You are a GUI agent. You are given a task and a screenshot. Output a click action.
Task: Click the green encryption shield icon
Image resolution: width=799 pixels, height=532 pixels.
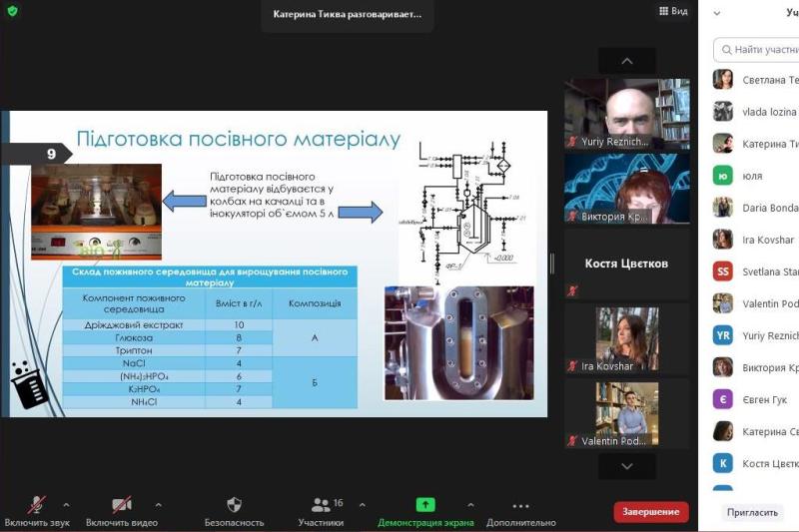(13, 11)
